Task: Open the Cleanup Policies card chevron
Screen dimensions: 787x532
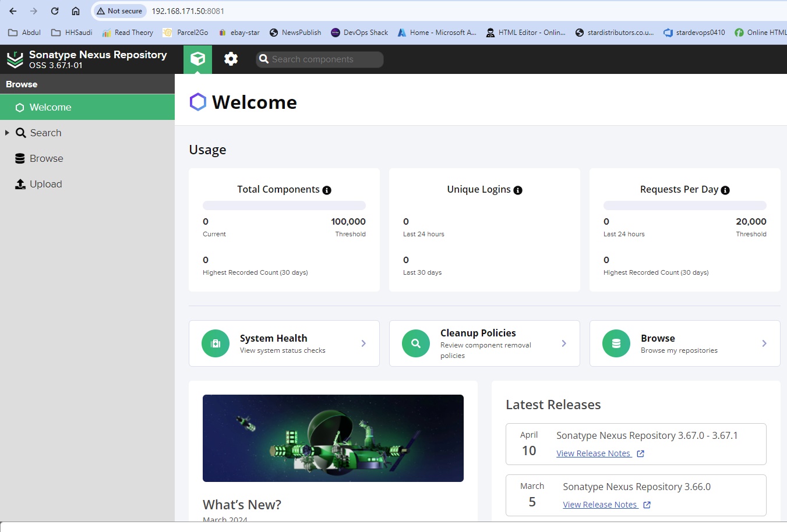Action: pos(564,343)
